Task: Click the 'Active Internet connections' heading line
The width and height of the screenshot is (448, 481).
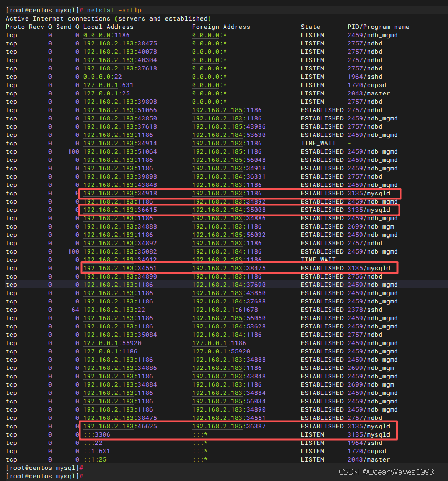Action: 108,18
